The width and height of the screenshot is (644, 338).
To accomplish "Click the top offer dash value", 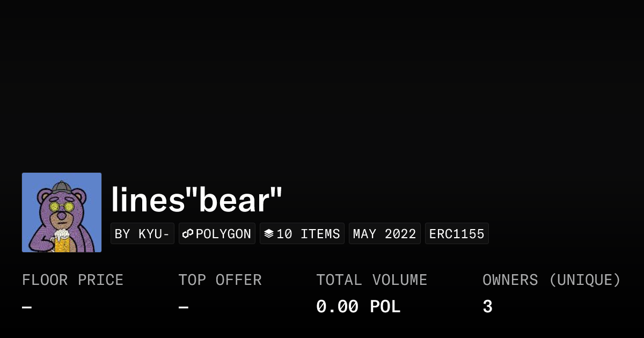I will pos(184,307).
